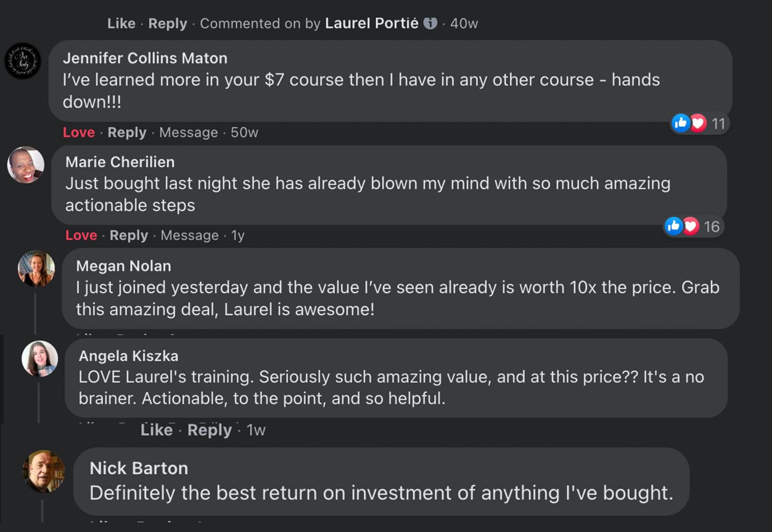Open Megan Nolan's profile picture
772x532 pixels.
pos(36,268)
